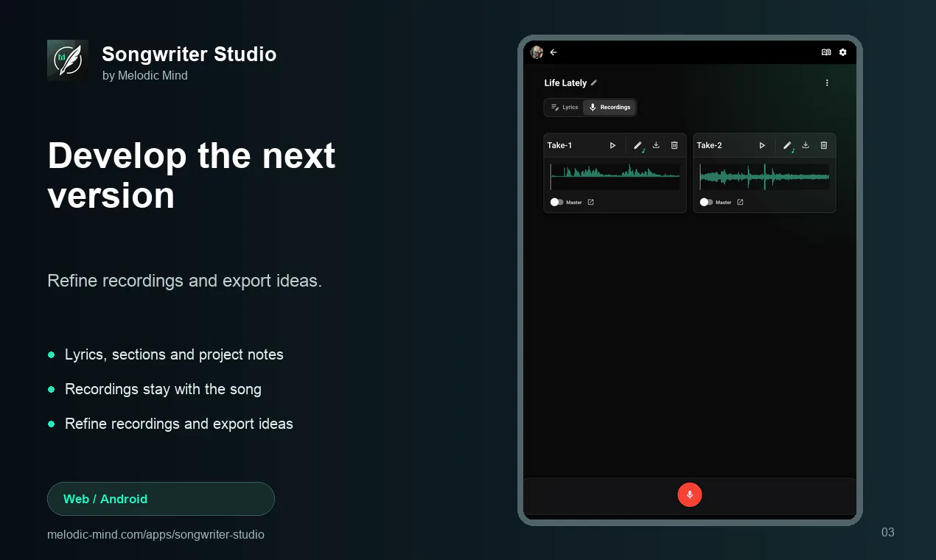Screen dimensions: 936x560
Task: Rename the Life Lately song title
Action: point(594,83)
